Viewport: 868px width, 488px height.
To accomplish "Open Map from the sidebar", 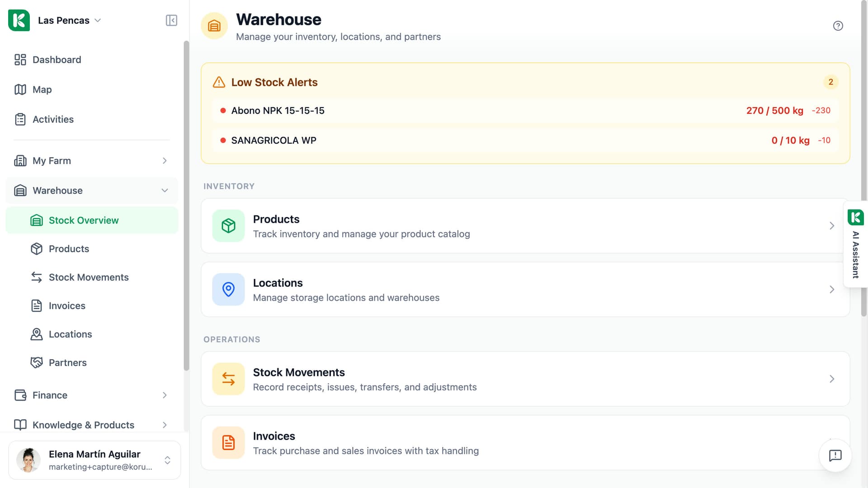I will click(x=92, y=89).
